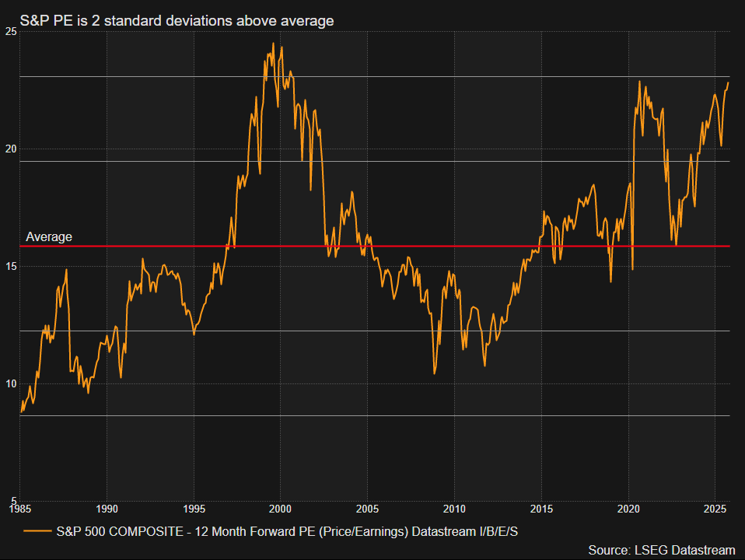Click the 20 y-axis value label

pos(10,149)
